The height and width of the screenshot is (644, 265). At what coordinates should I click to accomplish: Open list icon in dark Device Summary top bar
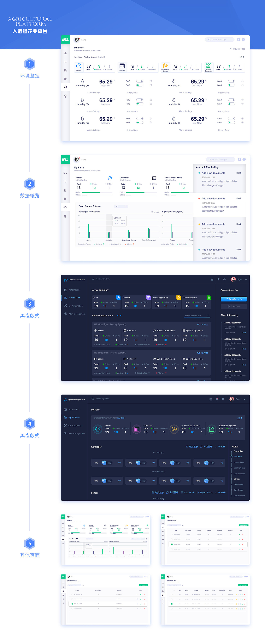[212, 279]
